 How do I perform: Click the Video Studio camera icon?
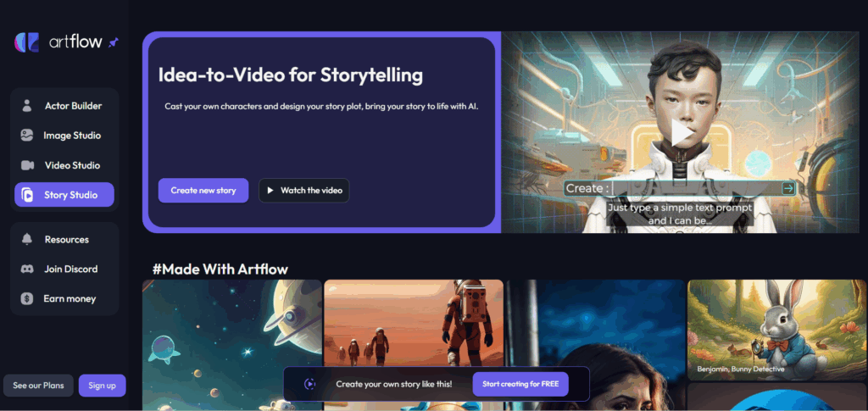[x=27, y=165]
